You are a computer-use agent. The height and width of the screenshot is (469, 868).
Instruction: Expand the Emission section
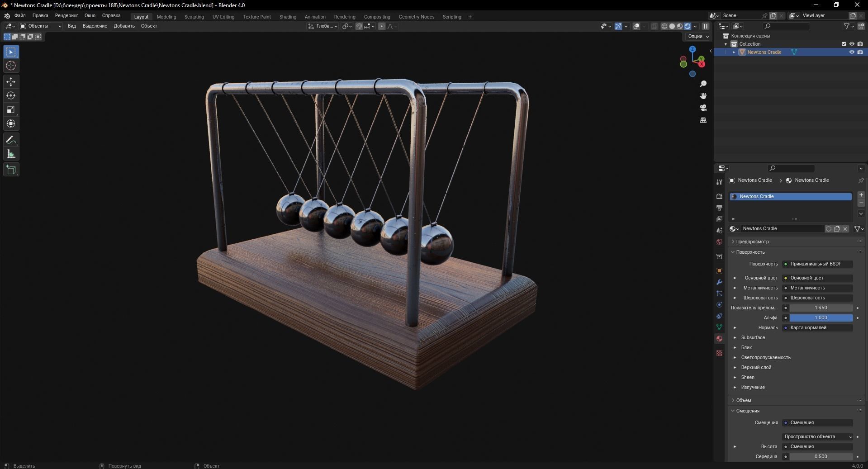pos(735,387)
